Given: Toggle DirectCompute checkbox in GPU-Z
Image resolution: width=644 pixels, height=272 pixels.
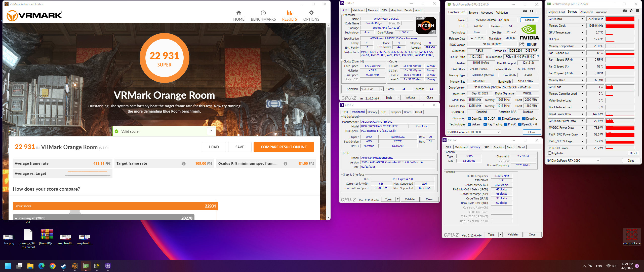Looking at the screenshot, I should click(500, 119).
